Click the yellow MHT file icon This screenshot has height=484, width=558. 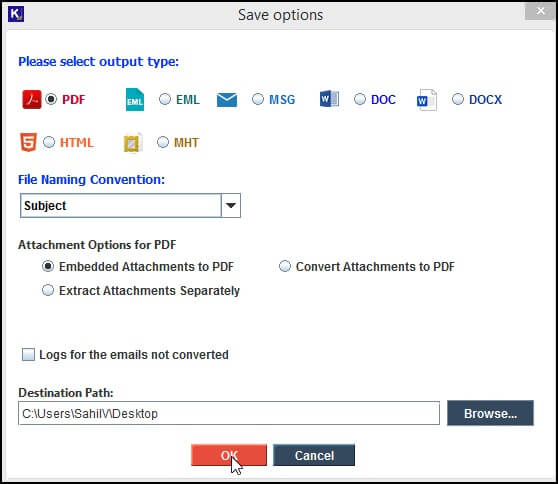133,142
